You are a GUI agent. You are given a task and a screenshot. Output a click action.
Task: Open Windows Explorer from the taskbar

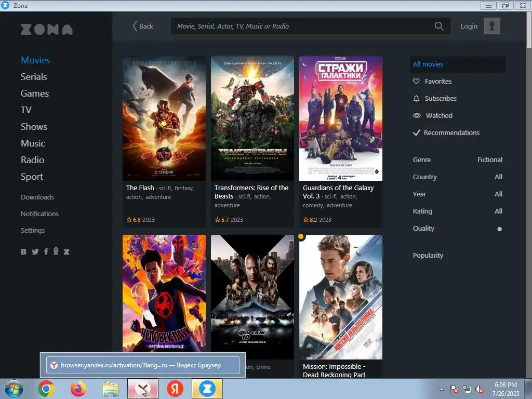(x=111, y=389)
